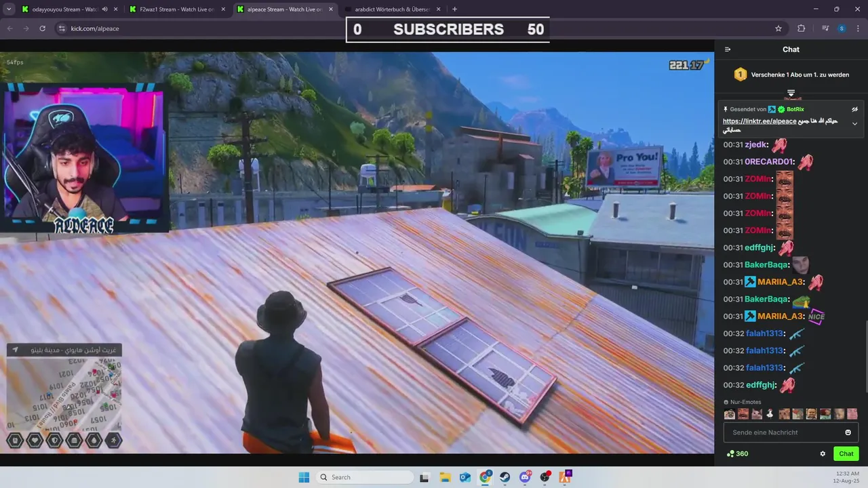
Task: Open Task View on the taskbar
Action: tap(425, 477)
